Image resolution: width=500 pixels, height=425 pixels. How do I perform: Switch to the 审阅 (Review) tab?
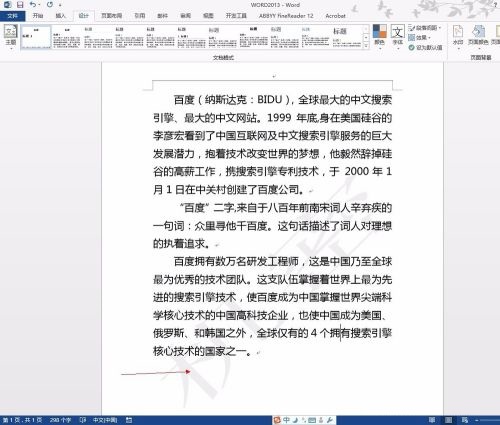185,16
